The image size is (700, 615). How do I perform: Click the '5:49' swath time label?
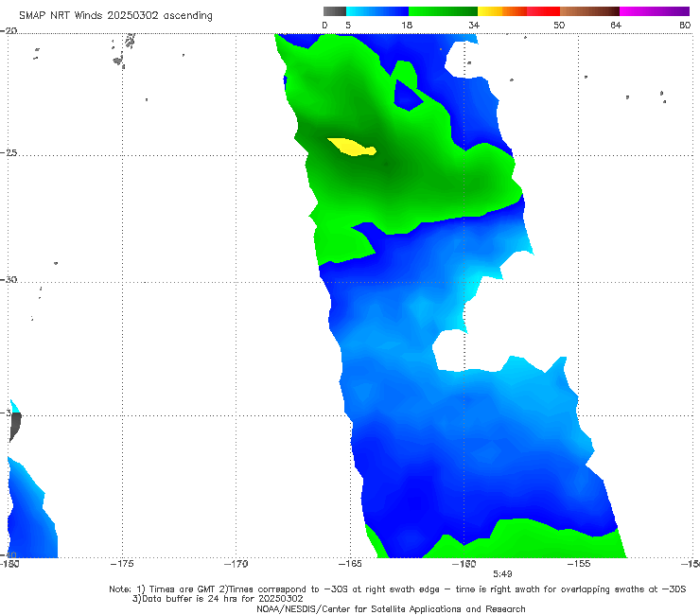tap(502, 573)
